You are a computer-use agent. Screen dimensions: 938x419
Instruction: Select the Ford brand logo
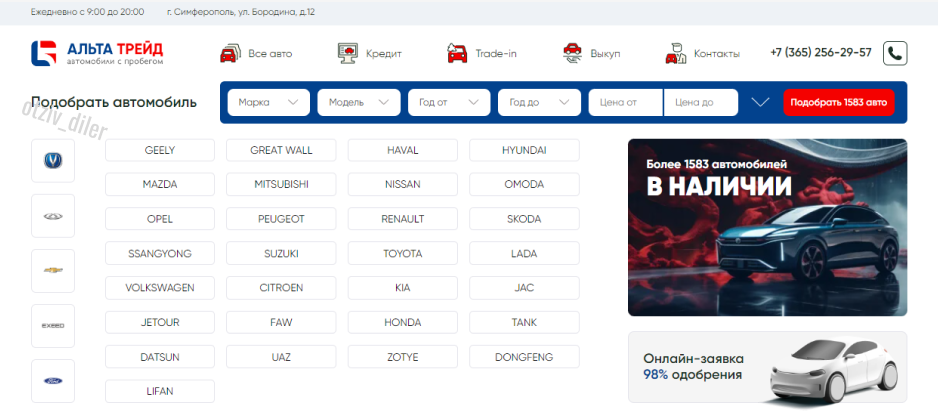tap(53, 381)
